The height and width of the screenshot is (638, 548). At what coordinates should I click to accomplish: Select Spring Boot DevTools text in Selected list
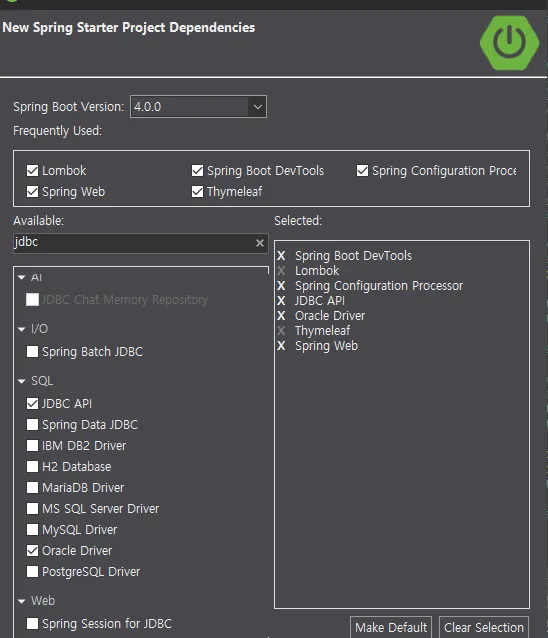(x=354, y=256)
